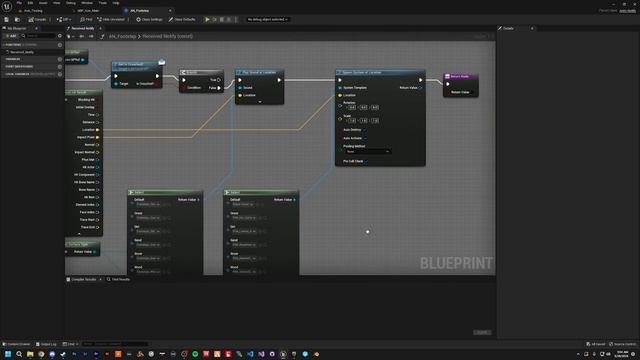Add a new event dispatcher via plus icon
Image resolution: width=640 pixels, height=360 pixels.
[60, 67]
